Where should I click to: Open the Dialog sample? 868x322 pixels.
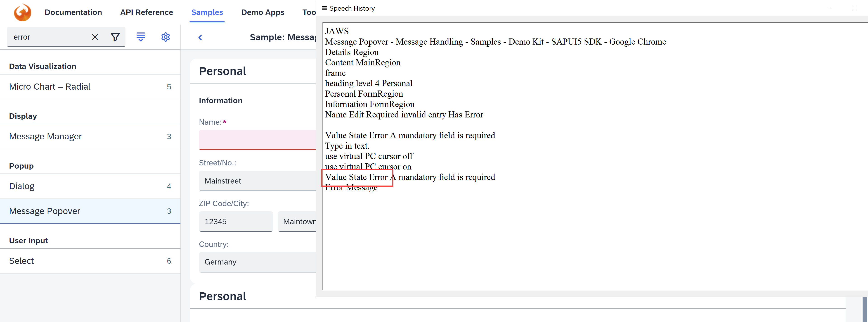point(21,186)
